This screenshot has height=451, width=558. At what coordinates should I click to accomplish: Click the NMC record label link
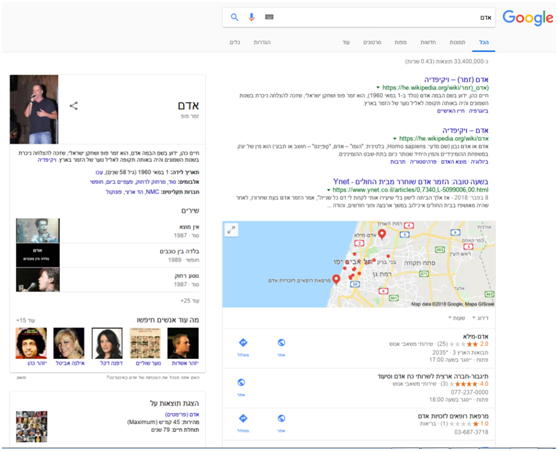coord(152,192)
